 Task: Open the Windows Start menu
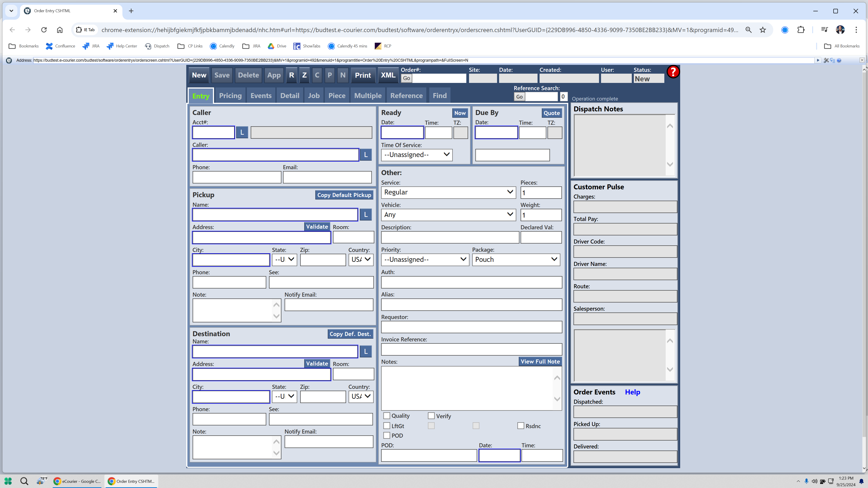(8, 481)
